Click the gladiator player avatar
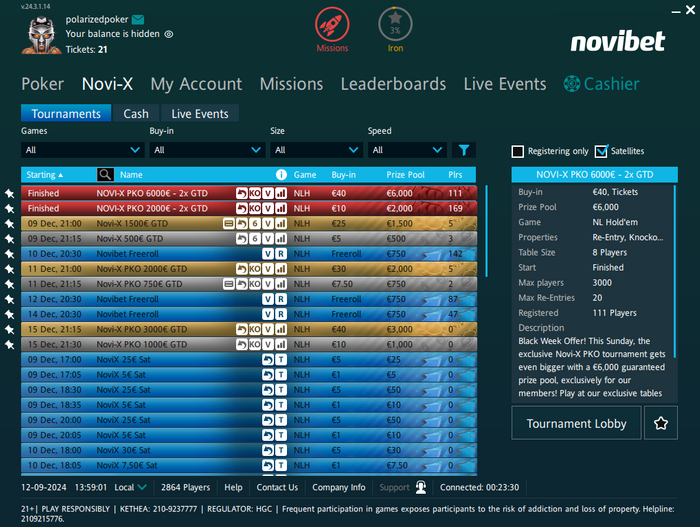This screenshot has width=700, height=527. (41, 35)
